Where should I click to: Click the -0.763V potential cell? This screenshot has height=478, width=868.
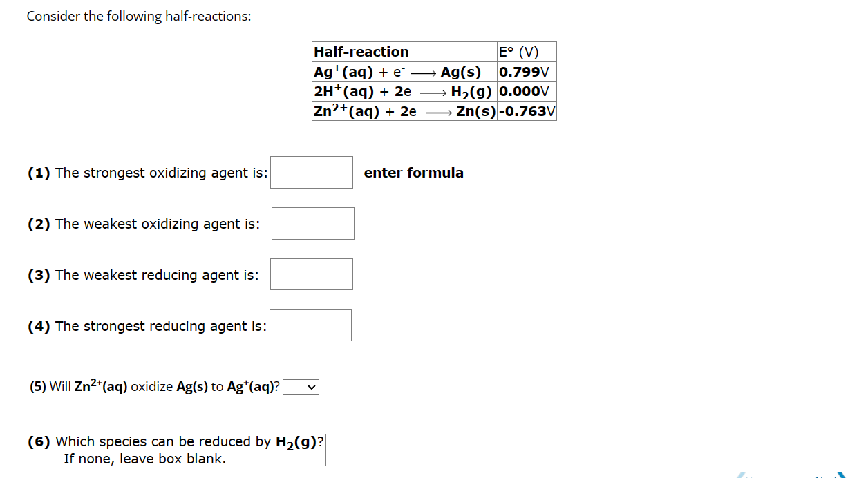pos(527,111)
